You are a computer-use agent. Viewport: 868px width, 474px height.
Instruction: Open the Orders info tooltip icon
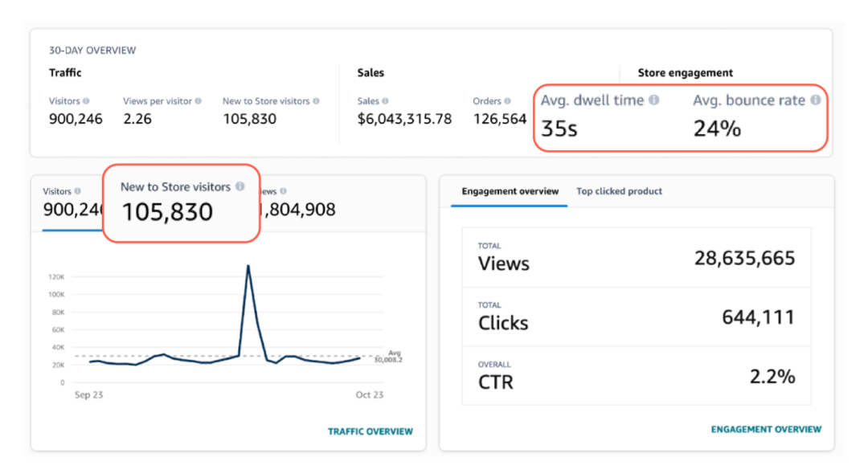tap(510, 101)
